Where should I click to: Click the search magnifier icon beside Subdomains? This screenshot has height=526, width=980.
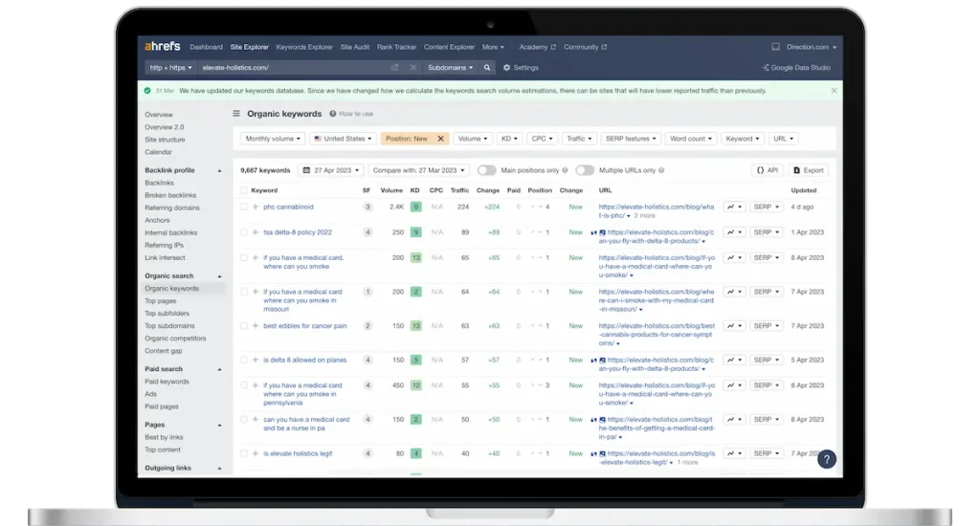pos(486,68)
